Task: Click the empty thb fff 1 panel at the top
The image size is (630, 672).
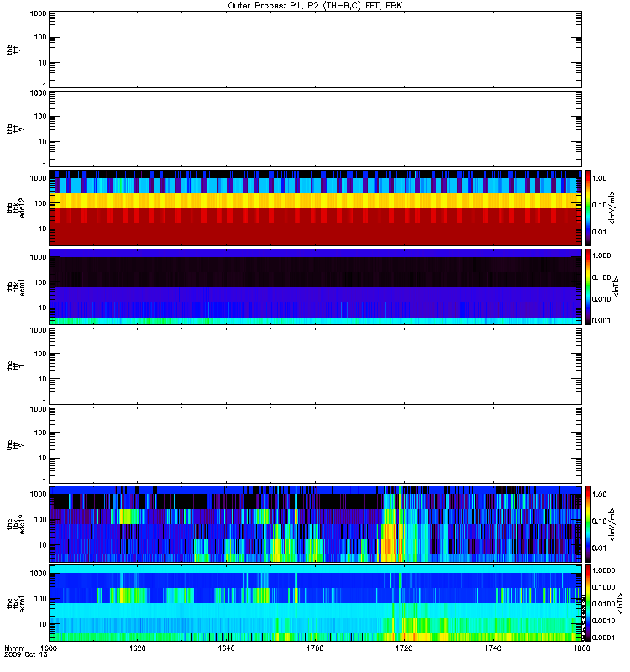Action: tap(315, 50)
